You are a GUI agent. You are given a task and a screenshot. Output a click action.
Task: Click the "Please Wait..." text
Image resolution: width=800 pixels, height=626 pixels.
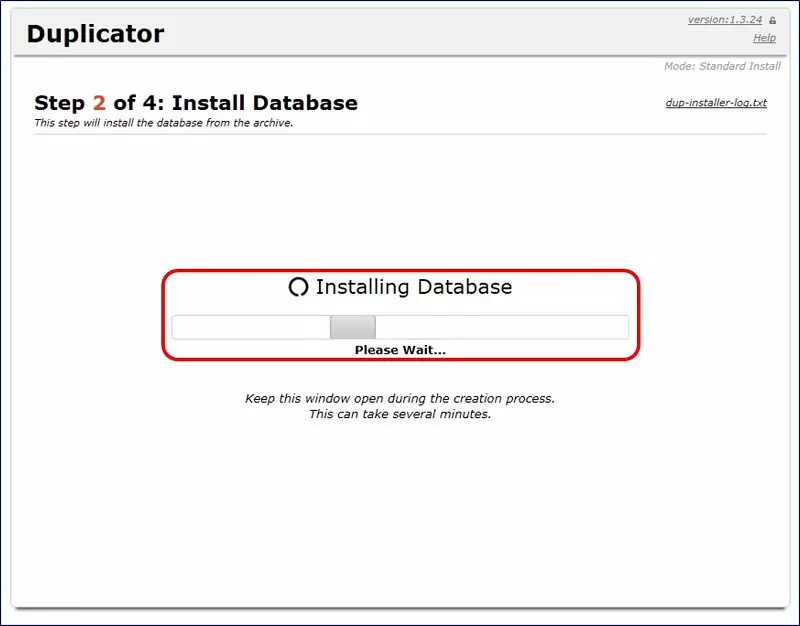[400, 350]
